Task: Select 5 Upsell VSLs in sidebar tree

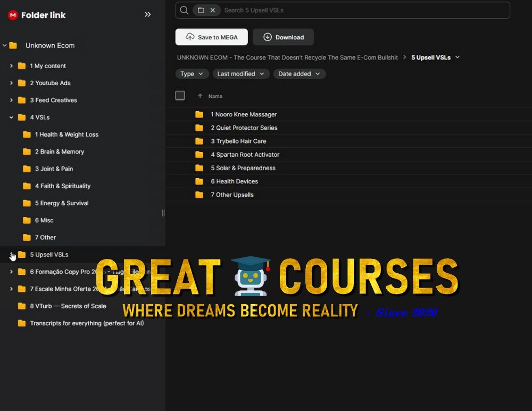Action: 49,254
